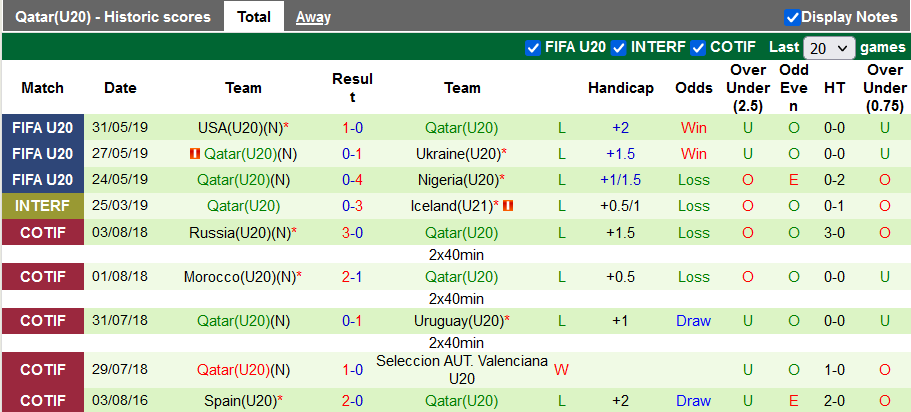This screenshot has height=412, width=911.
Task: Click the Morocco(U20) team link
Action: [232, 276]
